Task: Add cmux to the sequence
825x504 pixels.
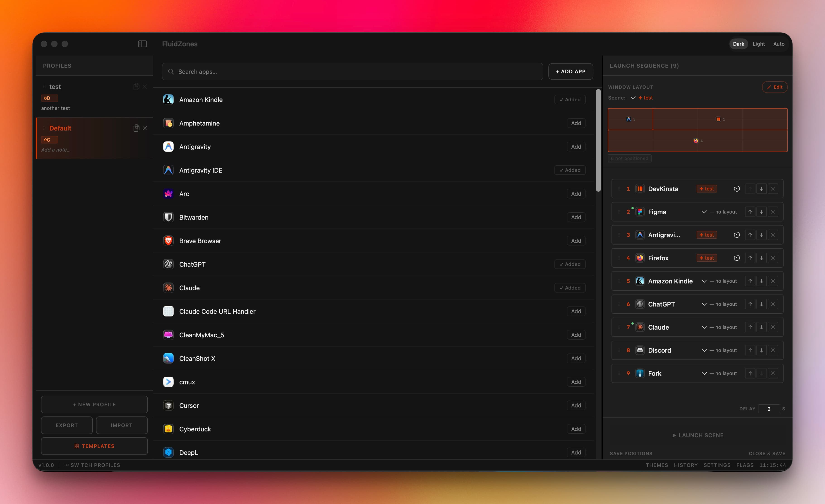Action: (576, 382)
